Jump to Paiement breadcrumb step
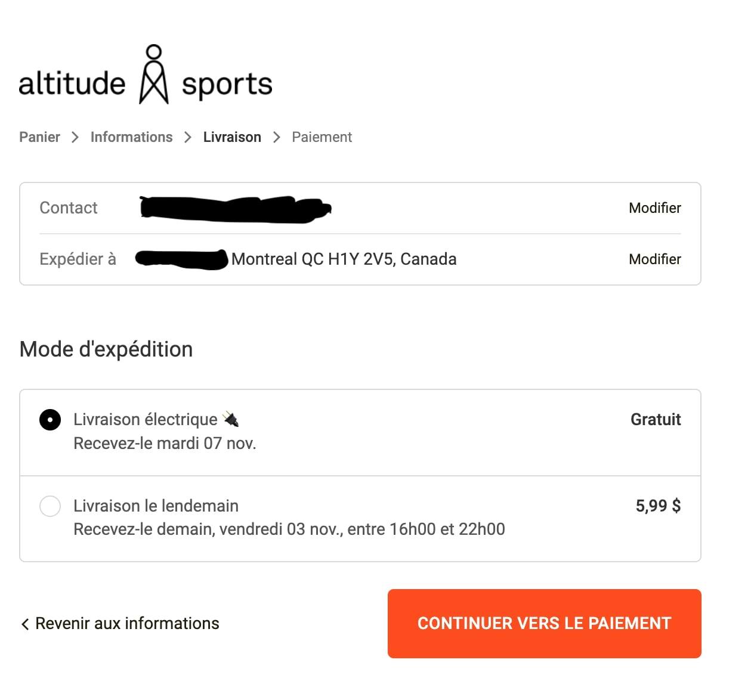 click(322, 137)
